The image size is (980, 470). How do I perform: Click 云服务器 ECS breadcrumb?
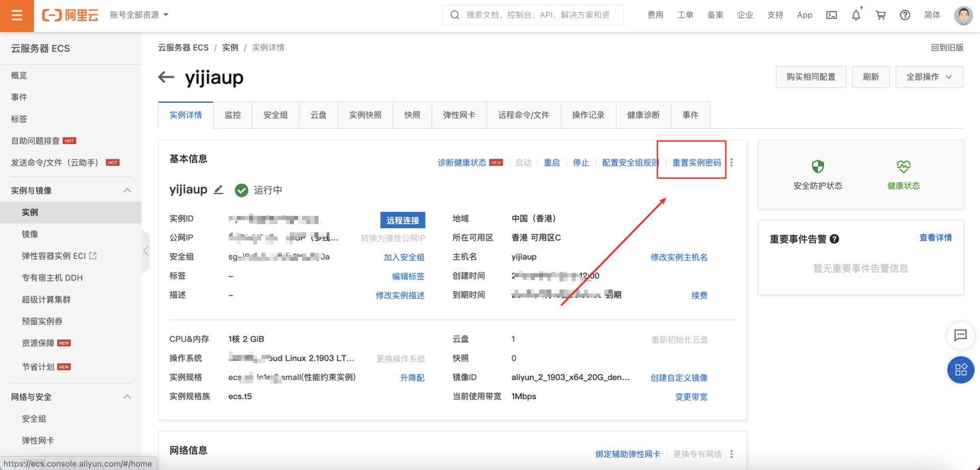point(183,48)
